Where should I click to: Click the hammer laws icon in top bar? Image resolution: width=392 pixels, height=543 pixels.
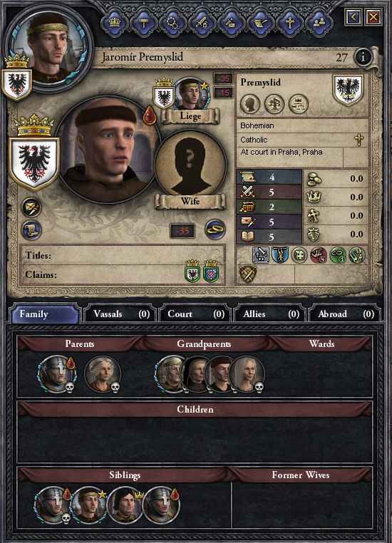143,24
